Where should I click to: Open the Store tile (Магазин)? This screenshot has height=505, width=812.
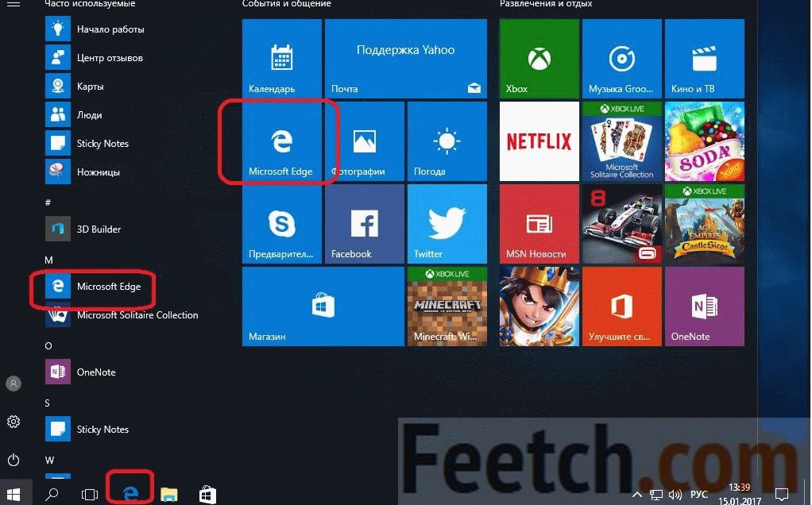pos(323,307)
